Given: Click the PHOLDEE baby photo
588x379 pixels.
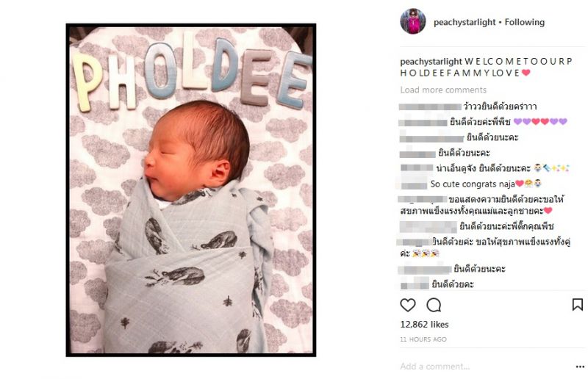Looking at the screenshot, I should pyautogui.click(x=191, y=189).
